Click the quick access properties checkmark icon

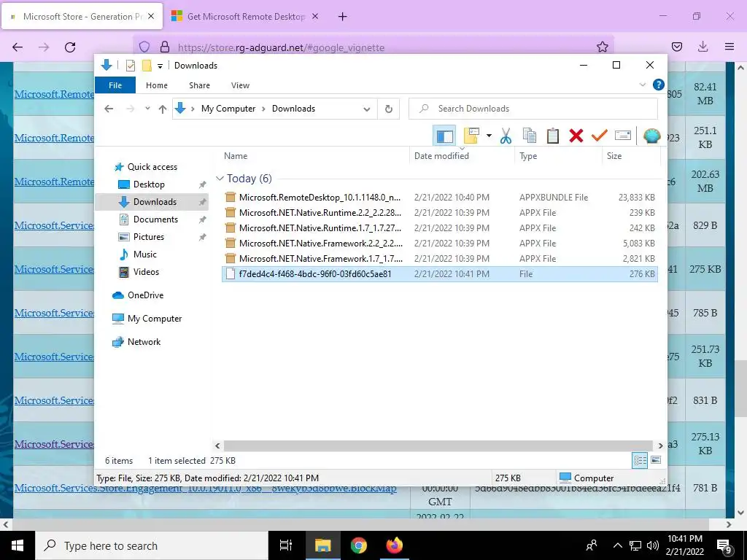[x=130, y=66]
